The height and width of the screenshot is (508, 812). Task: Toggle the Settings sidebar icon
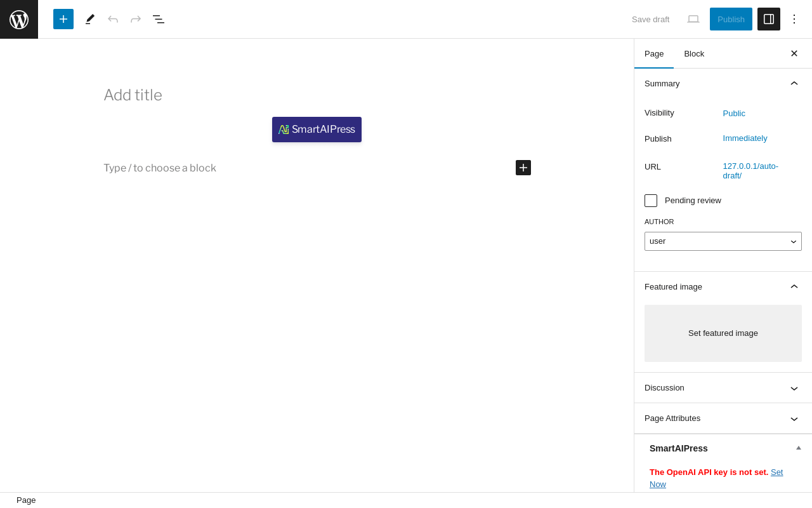tap(769, 19)
